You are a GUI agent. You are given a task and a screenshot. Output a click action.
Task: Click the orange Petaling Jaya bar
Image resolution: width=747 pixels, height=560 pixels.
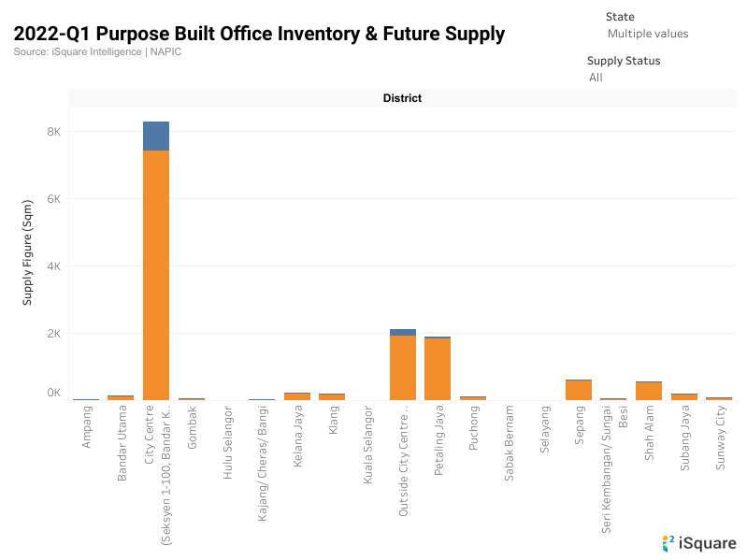438,369
